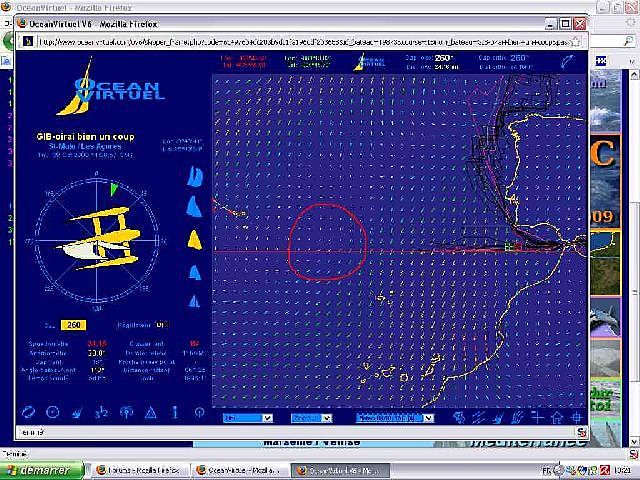Open the first dropdown below the wind map

[x=247, y=418]
